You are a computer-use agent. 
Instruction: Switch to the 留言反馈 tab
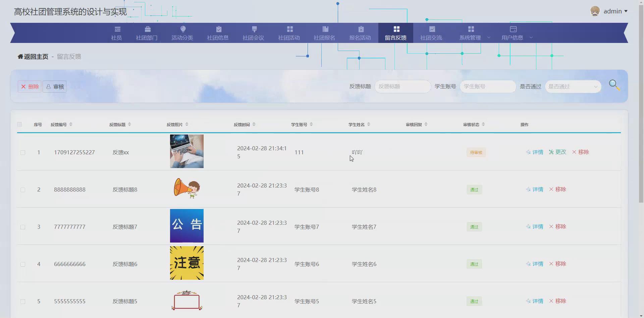(x=395, y=33)
